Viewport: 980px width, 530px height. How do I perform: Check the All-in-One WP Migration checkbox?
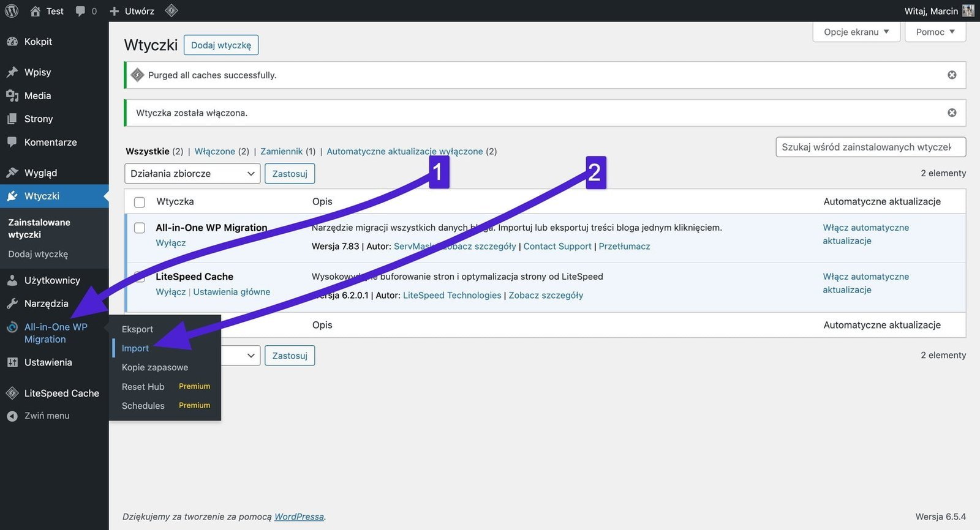click(x=140, y=228)
